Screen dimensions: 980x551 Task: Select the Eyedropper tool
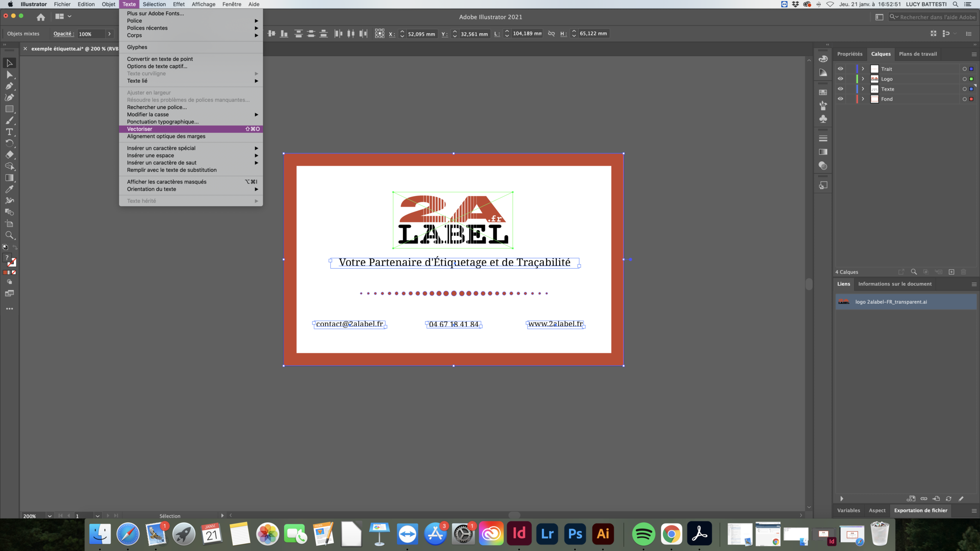click(10, 189)
